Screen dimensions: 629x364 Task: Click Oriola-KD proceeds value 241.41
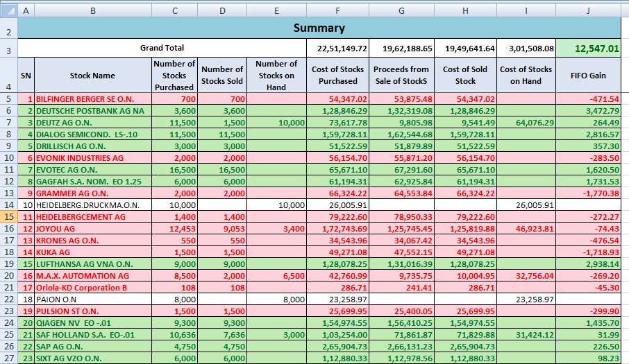[x=401, y=288]
